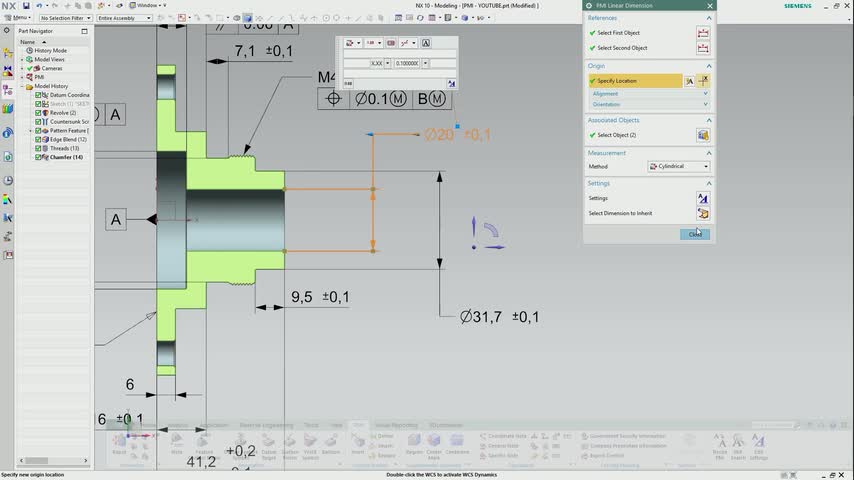Click the Select First Object icon
The height and width of the screenshot is (480, 854).
coord(703,33)
